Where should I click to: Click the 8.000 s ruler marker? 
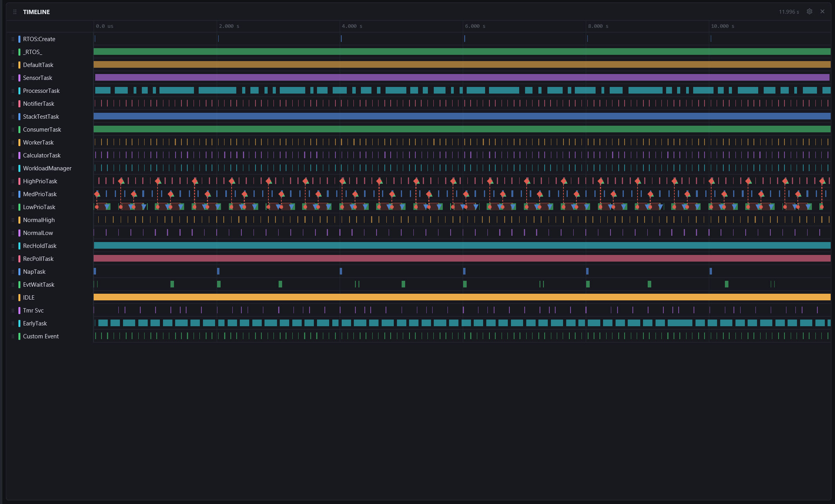coord(598,26)
